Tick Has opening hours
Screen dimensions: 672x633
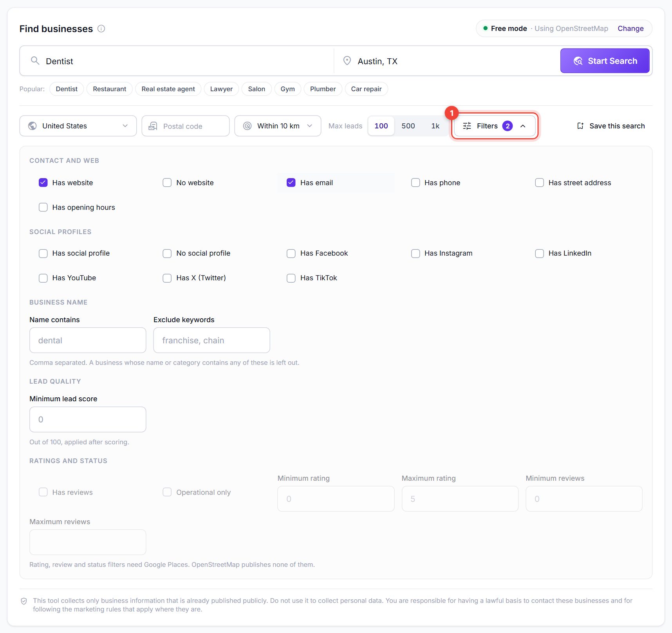point(43,207)
